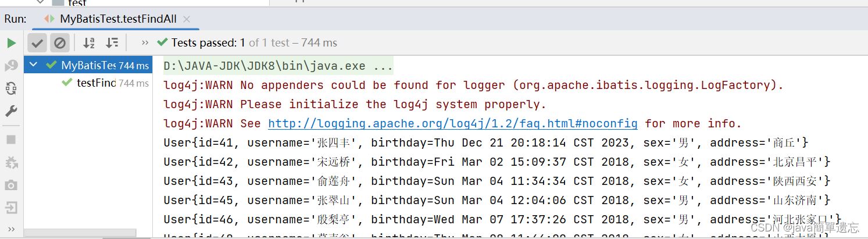Screen dimensions: 868x239
Task: Sort tests alphabetically
Action: point(89,42)
